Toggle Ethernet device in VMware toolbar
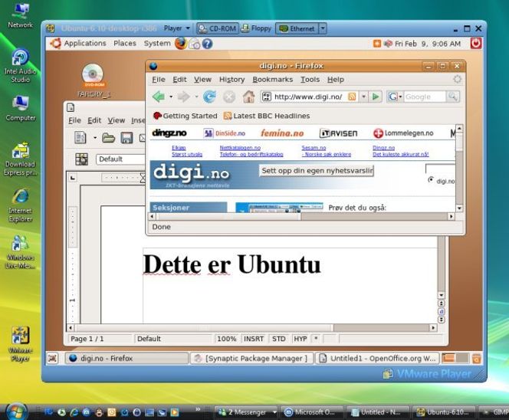The height and width of the screenshot is (420, 509). pyautogui.click(x=297, y=28)
